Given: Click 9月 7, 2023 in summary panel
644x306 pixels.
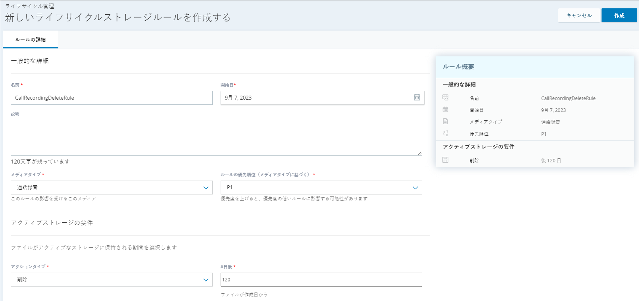Looking at the screenshot, I should point(554,110).
